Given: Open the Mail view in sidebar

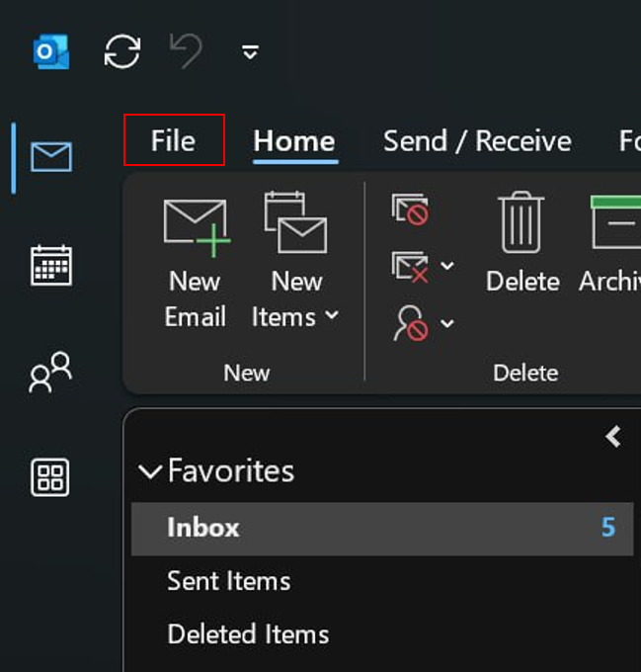Looking at the screenshot, I should point(50,157).
